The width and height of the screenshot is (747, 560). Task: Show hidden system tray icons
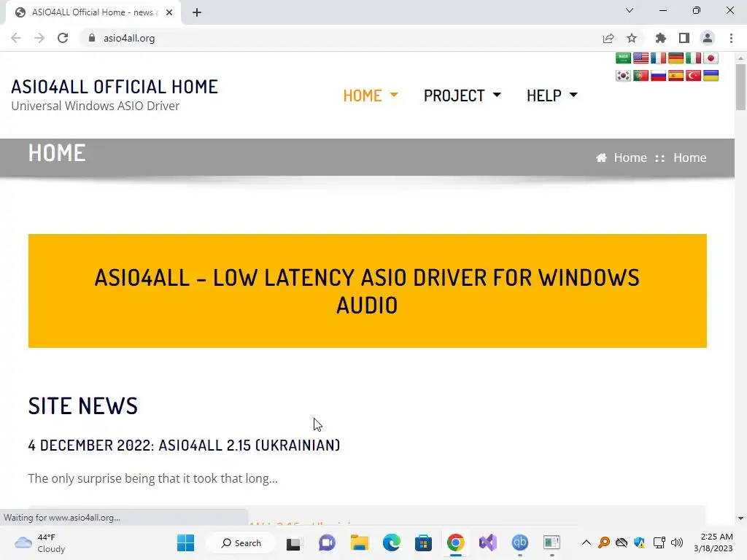587,542
